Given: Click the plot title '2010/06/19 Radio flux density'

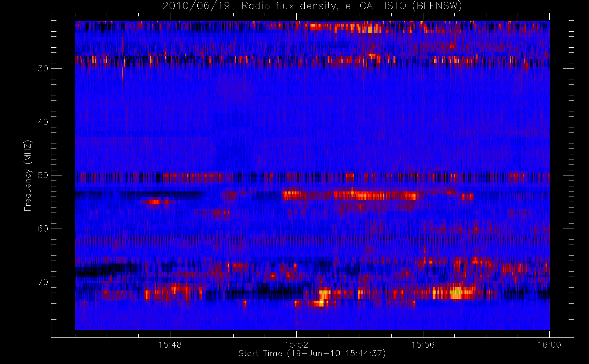Looking at the screenshot, I should [x=312, y=6].
